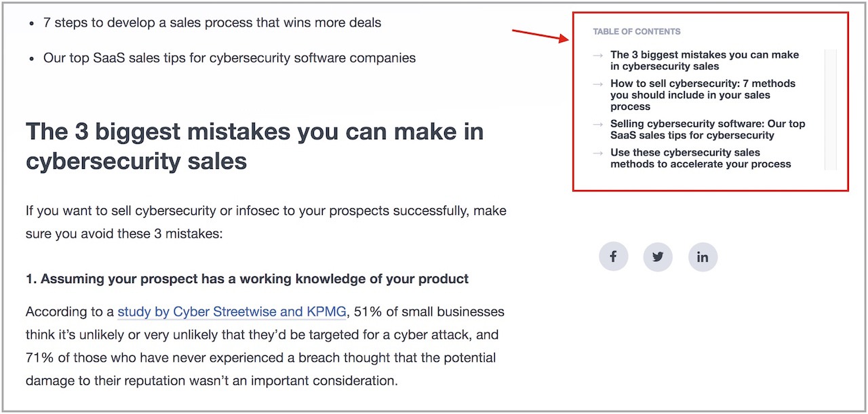The image size is (868, 414).
Task: Click arrow beside 'Selling cybersecurity software' entry
Action: [x=597, y=124]
